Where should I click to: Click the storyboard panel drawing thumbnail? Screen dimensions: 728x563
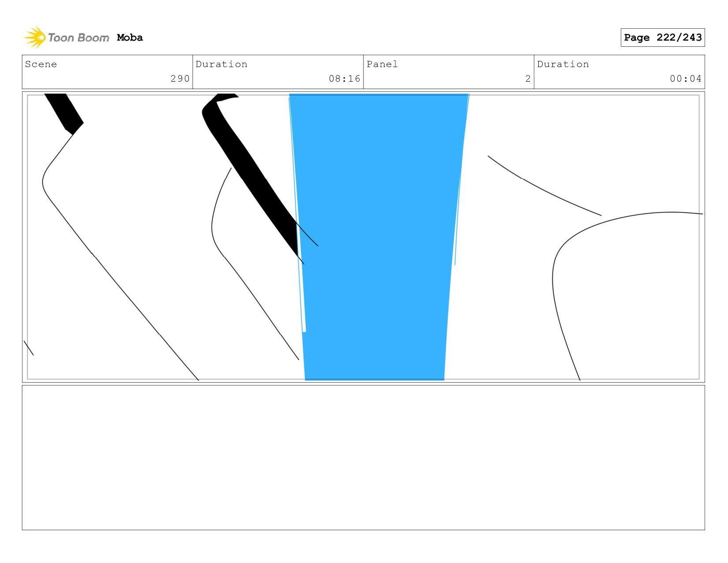[x=363, y=237]
